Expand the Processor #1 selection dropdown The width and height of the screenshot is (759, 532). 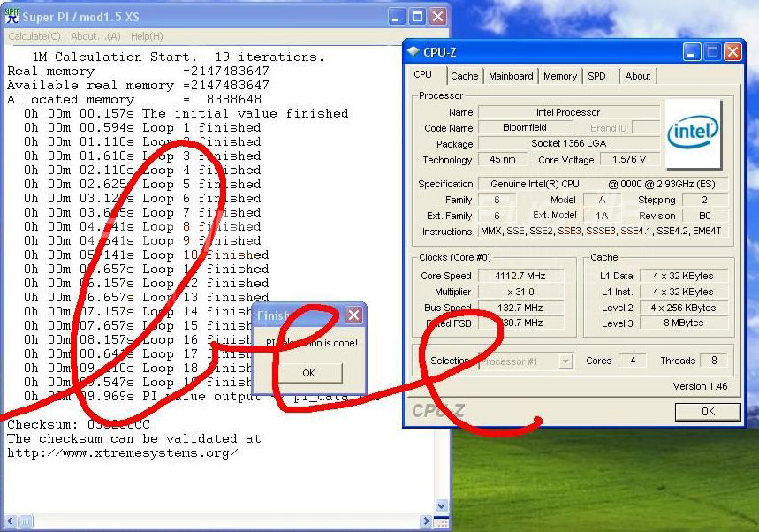point(565,361)
